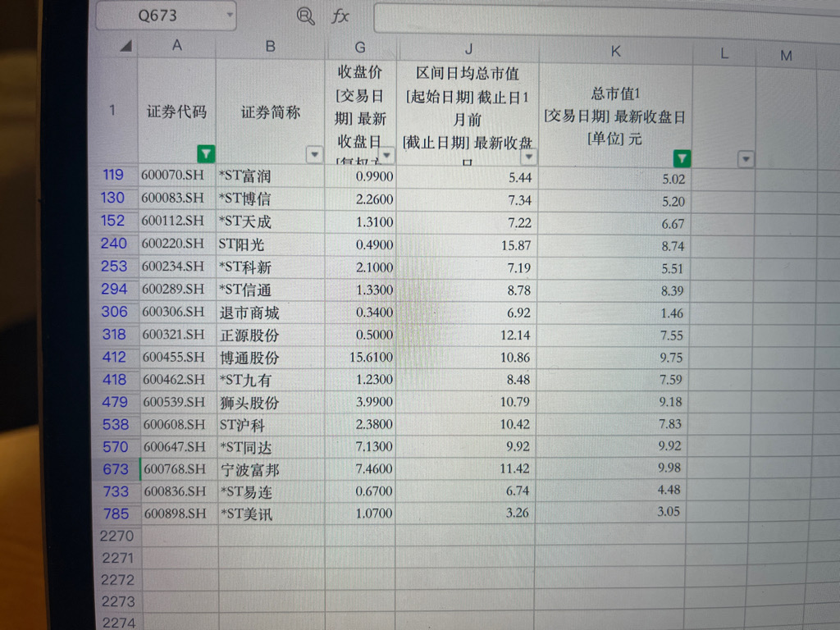The height and width of the screenshot is (630, 840).
Task: Click cell 600234.SH
Action: click(177, 267)
